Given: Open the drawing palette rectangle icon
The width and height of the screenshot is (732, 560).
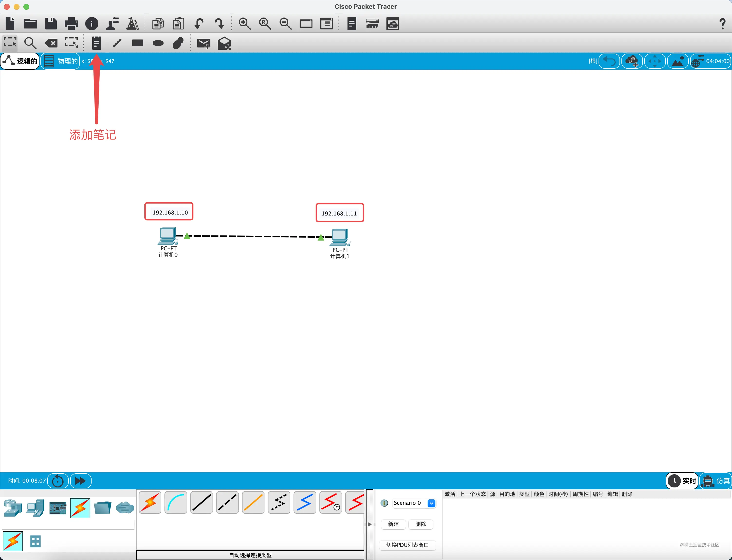Looking at the screenshot, I should 306,24.
